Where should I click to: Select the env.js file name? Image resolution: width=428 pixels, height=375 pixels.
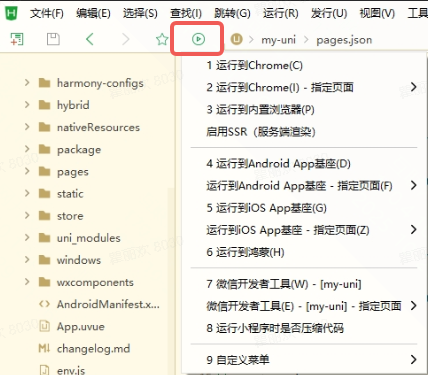pyautogui.click(x=71, y=370)
